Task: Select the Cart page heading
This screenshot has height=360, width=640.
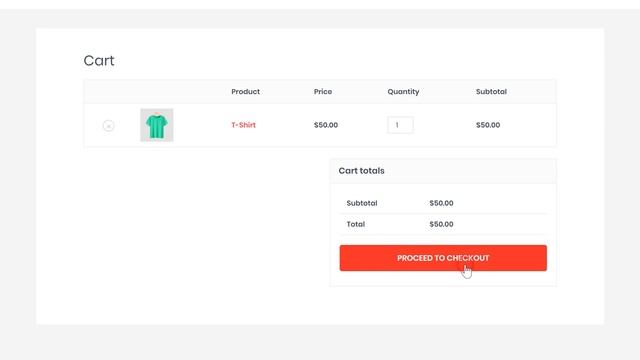Action: 99,60
